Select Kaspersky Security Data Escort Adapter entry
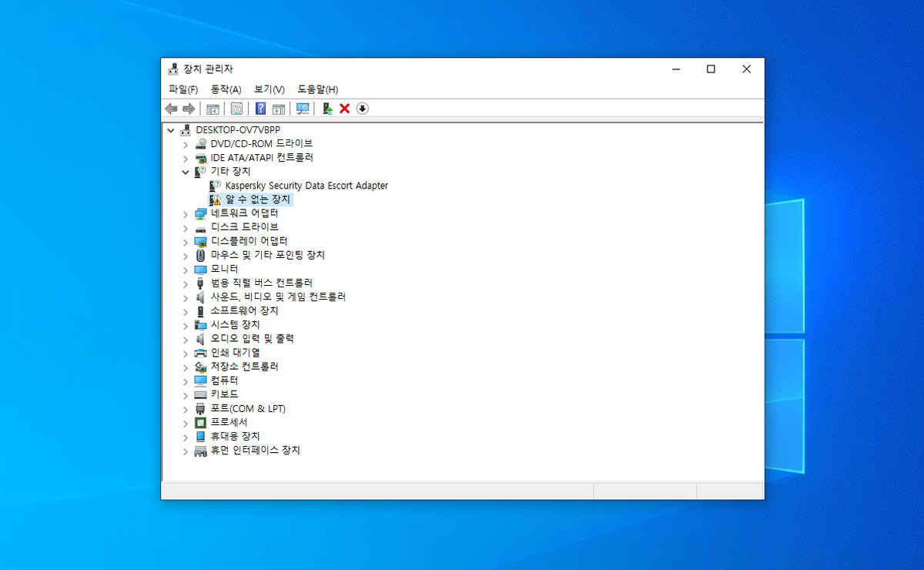The width and height of the screenshot is (924, 570). coord(306,186)
